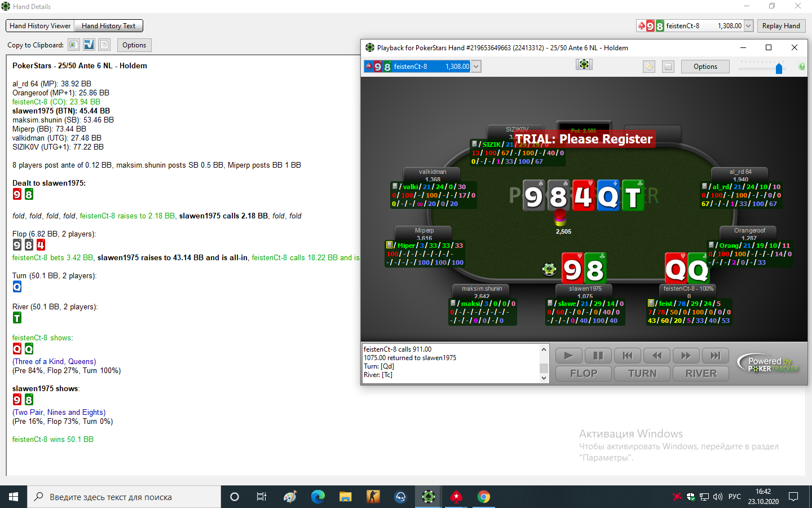This screenshot has width=812, height=508.
Task: Open the Cortana circle on taskbar
Action: coord(235,497)
